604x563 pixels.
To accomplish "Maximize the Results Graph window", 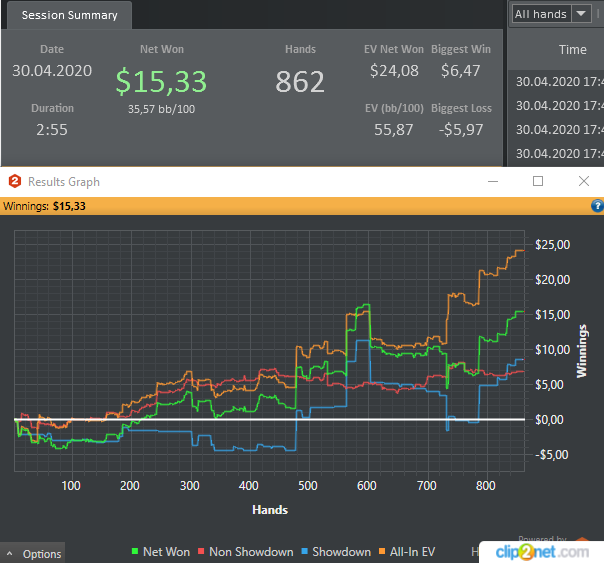I will click(538, 181).
